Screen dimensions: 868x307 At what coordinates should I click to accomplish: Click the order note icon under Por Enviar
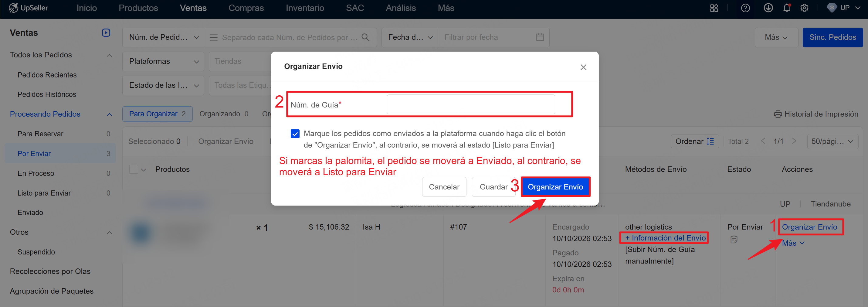[734, 240]
